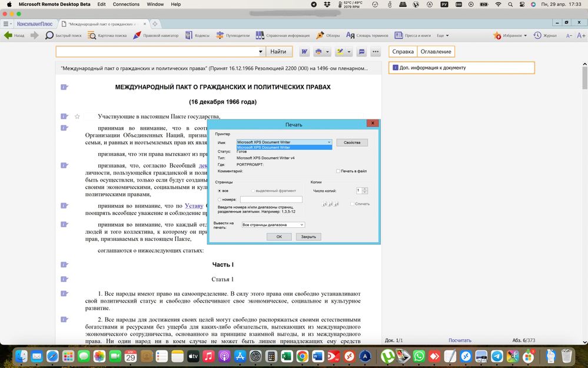
Task: Click the star bookmark beside Участвующие paragraph
Action: click(x=77, y=117)
